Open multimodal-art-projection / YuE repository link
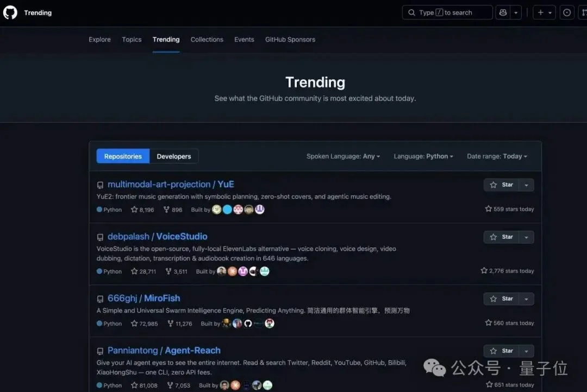The height and width of the screenshot is (392, 587). point(171,184)
